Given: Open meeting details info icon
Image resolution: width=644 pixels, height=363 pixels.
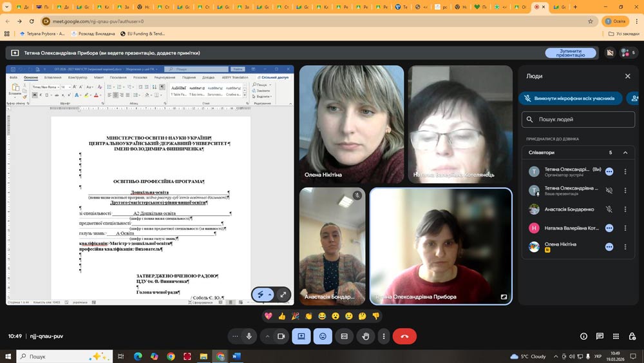Looking at the screenshot, I should (583, 336).
